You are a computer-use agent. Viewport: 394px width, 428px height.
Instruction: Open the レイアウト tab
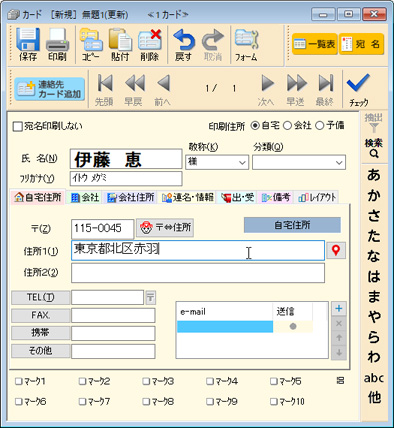pos(317,197)
